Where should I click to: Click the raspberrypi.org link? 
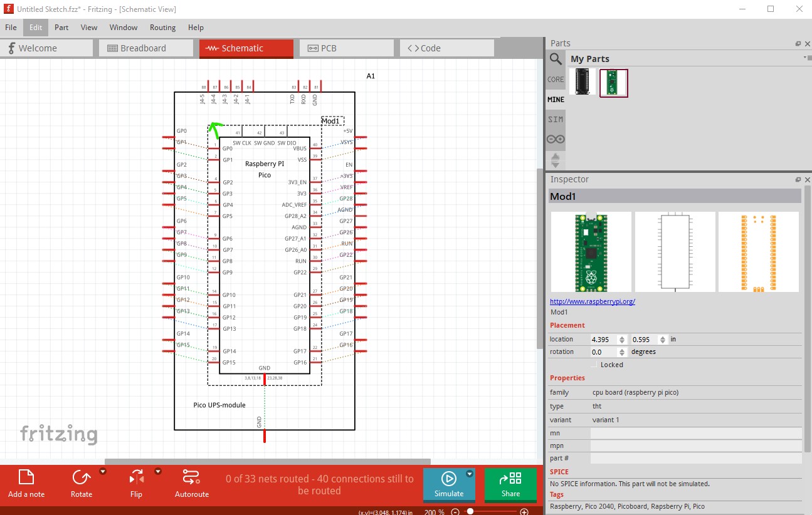[593, 301]
